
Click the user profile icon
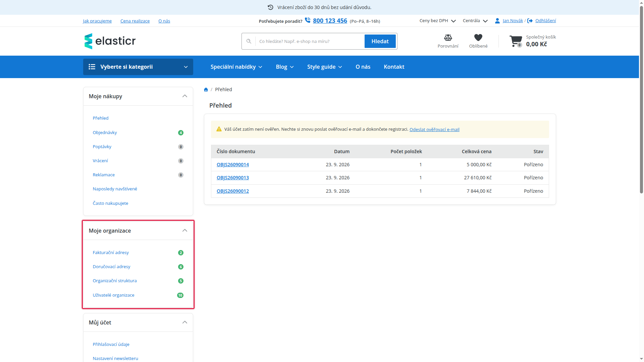[x=497, y=21]
